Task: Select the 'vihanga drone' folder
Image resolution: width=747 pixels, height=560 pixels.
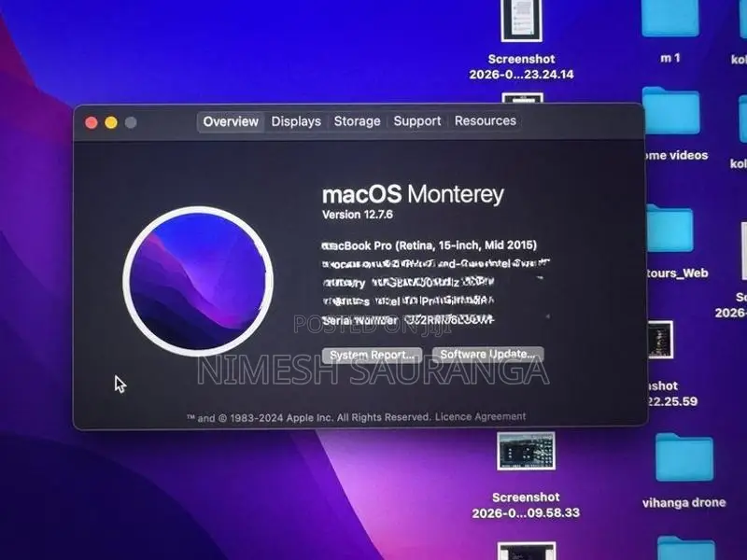Action: coord(684,457)
